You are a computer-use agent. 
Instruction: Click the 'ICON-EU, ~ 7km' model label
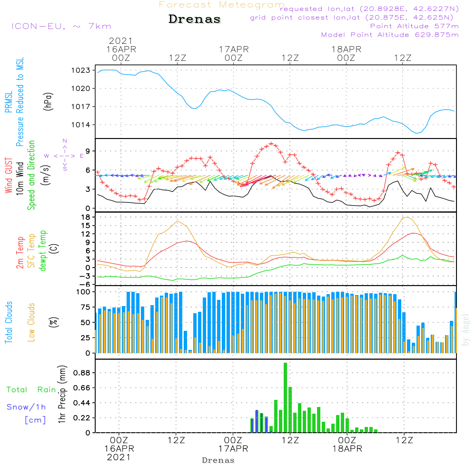pyautogui.click(x=61, y=26)
